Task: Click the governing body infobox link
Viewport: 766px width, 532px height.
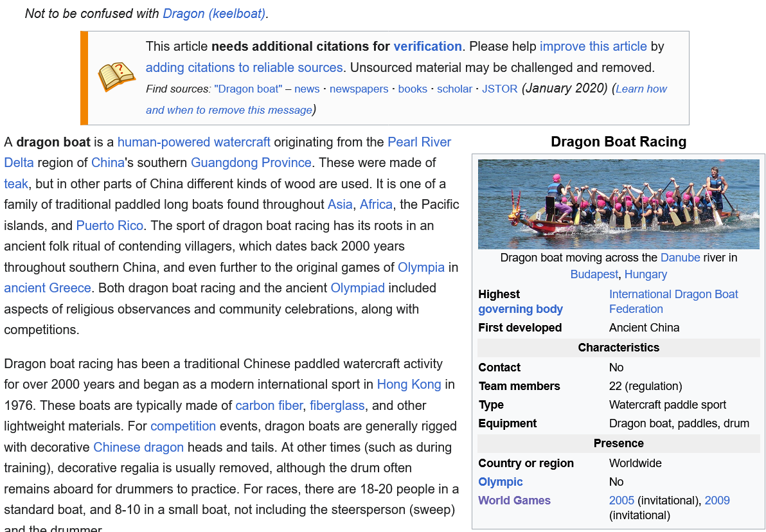Action: [x=521, y=309]
